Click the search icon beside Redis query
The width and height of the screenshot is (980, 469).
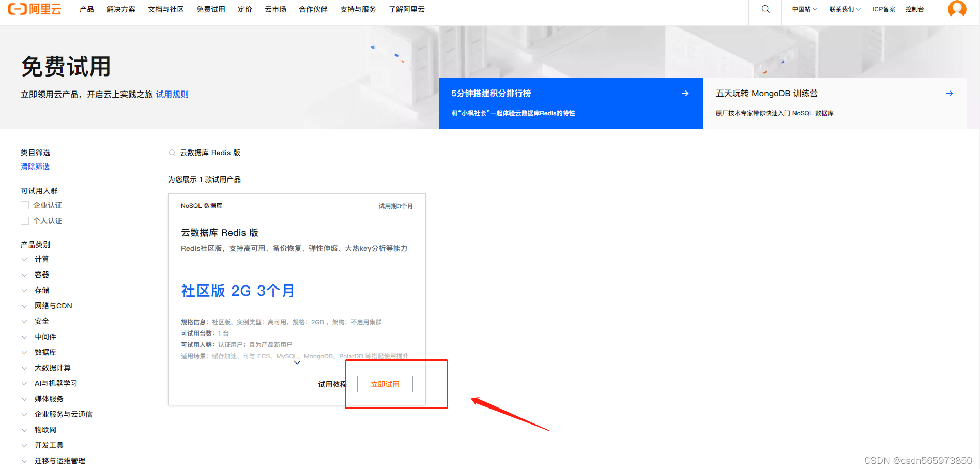pyautogui.click(x=172, y=153)
